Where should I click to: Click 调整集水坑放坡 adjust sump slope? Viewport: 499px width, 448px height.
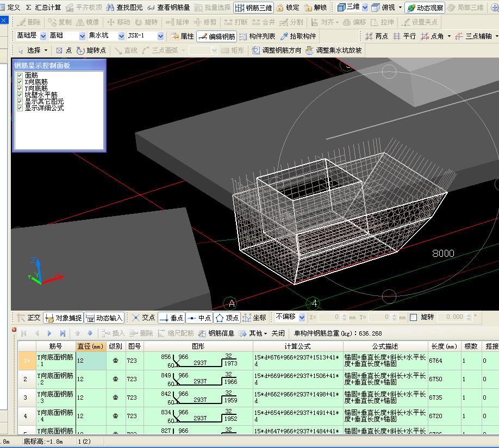tap(334, 50)
